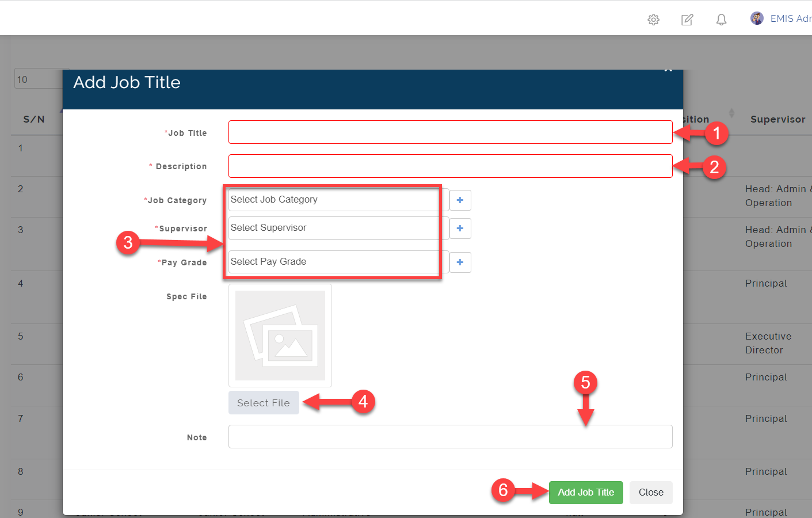
Task: Click the EMIS Admin user avatar
Action: tap(757, 18)
